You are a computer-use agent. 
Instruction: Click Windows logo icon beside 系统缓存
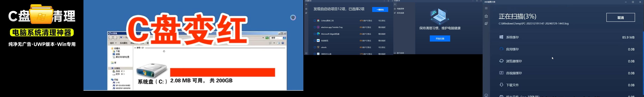point(501,37)
